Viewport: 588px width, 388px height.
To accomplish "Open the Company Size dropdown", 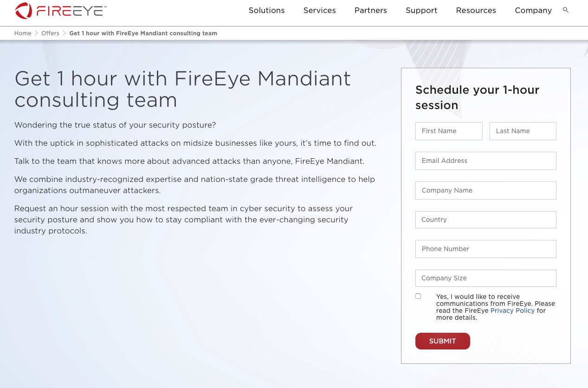I will point(485,278).
